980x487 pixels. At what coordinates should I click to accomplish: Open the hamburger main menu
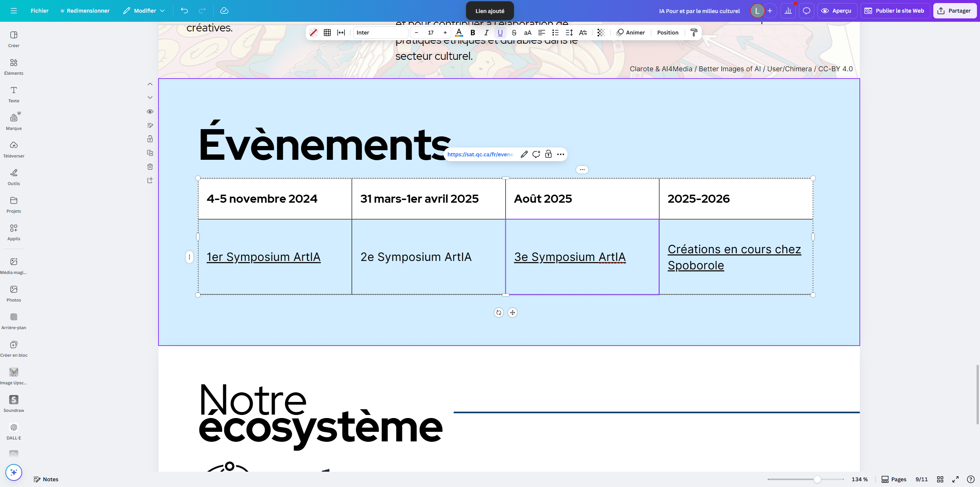(14, 11)
